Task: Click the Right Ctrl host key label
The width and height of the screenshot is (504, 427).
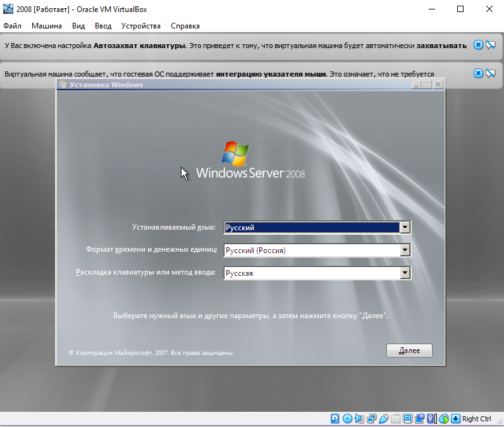Action: point(477,419)
